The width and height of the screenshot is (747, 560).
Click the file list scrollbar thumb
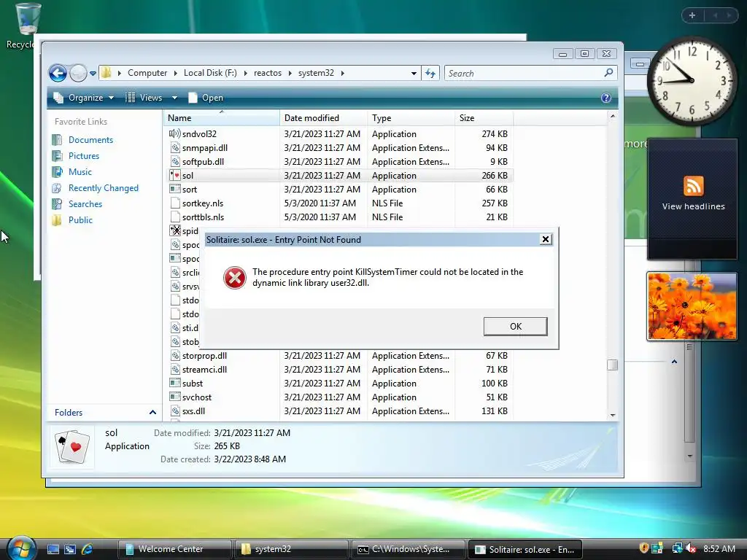tap(613, 365)
